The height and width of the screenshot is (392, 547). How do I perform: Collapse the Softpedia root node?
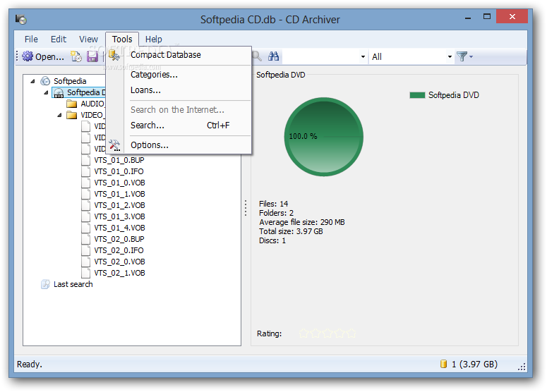(x=32, y=81)
